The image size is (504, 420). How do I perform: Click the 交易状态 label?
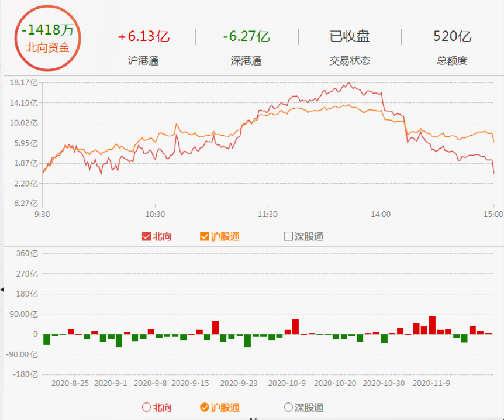[x=350, y=60]
